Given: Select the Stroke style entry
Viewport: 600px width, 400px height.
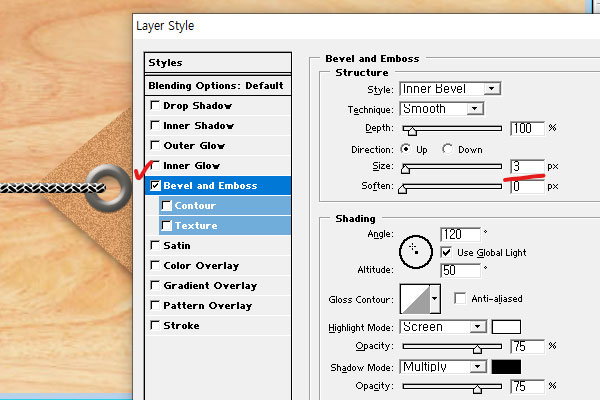Looking at the screenshot, I should [x=181, y=325].
